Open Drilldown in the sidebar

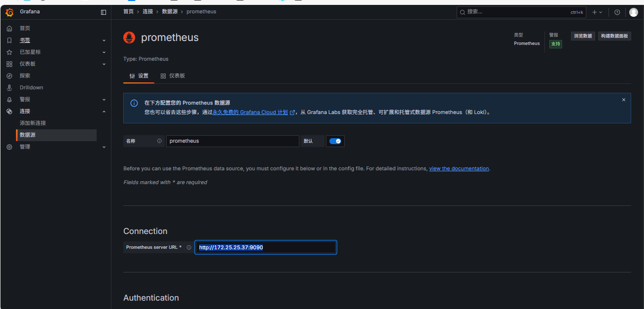click(x=32, y=87)
